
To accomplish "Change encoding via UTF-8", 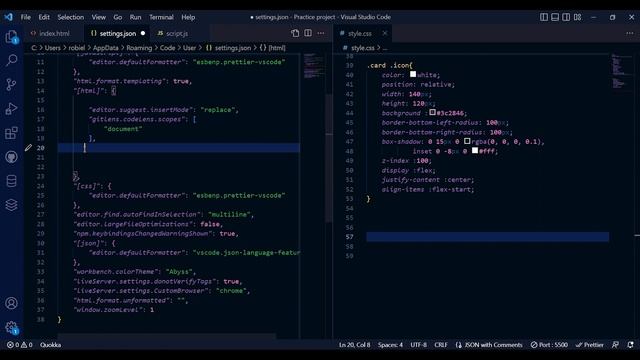I will click(x=418, y=345).
